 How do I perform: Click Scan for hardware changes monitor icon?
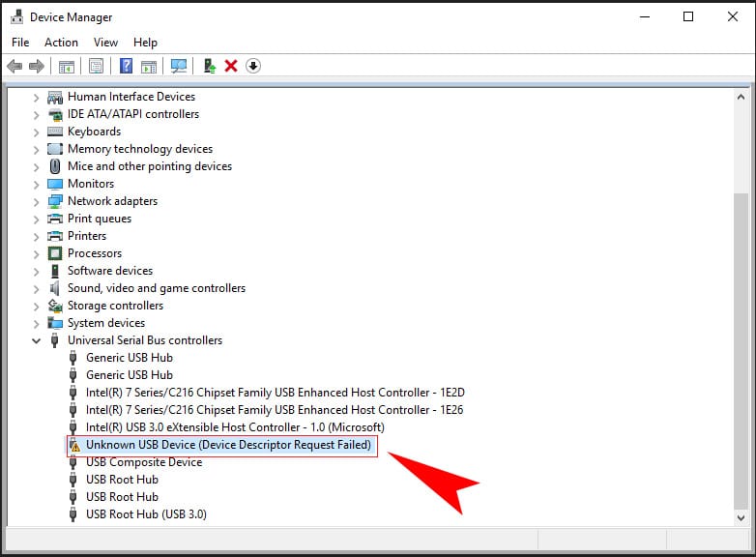point(179,66)
